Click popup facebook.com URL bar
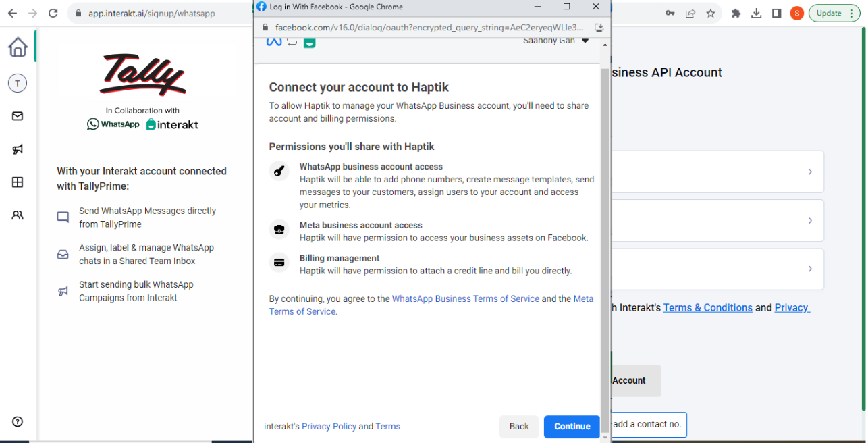 (x=429, y=28)
